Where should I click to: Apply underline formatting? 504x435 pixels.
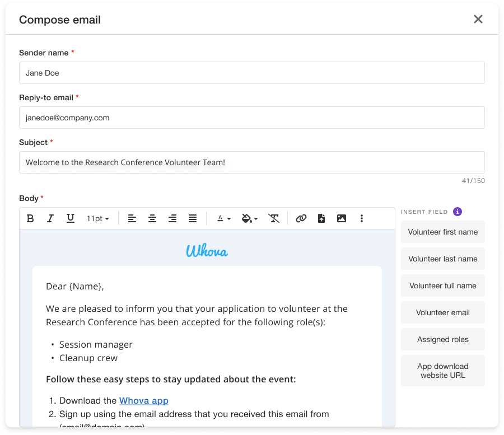point(71,218)
